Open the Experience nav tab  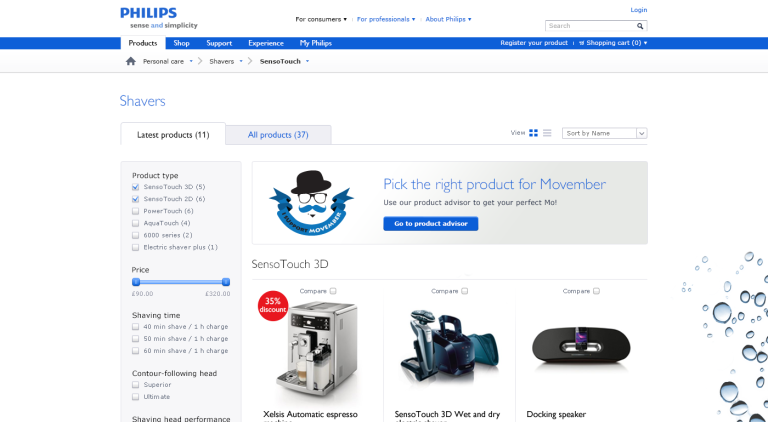[266, 43]
